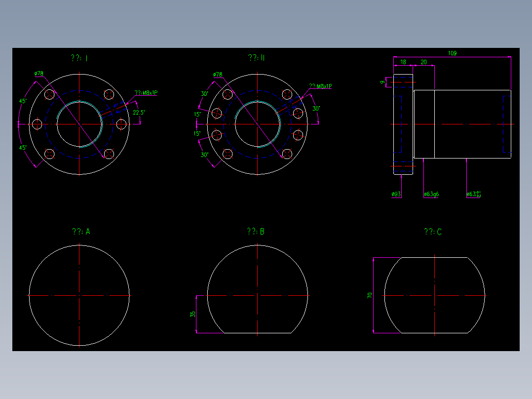Click the lower 15° label in view II
The width and height of the screenshot is (532, 399).
[x=197, y=133]
